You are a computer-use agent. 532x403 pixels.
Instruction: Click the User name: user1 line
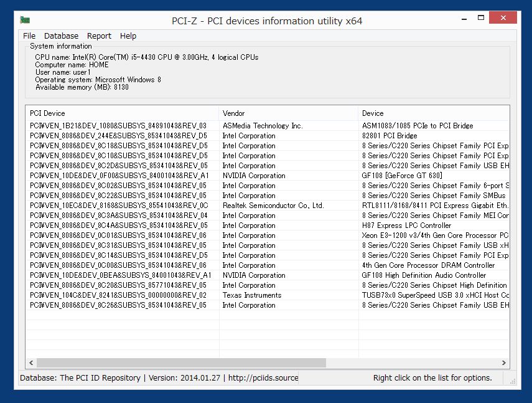63,72
